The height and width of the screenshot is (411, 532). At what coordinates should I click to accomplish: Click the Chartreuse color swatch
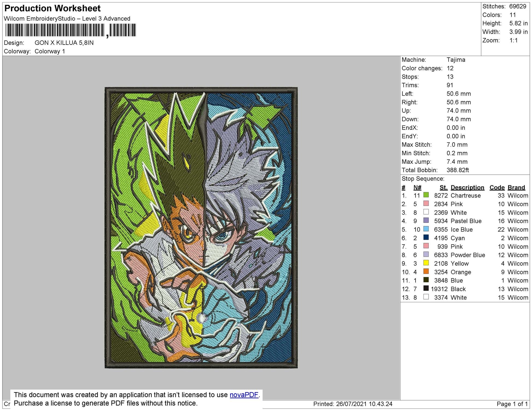coord(426,195)
